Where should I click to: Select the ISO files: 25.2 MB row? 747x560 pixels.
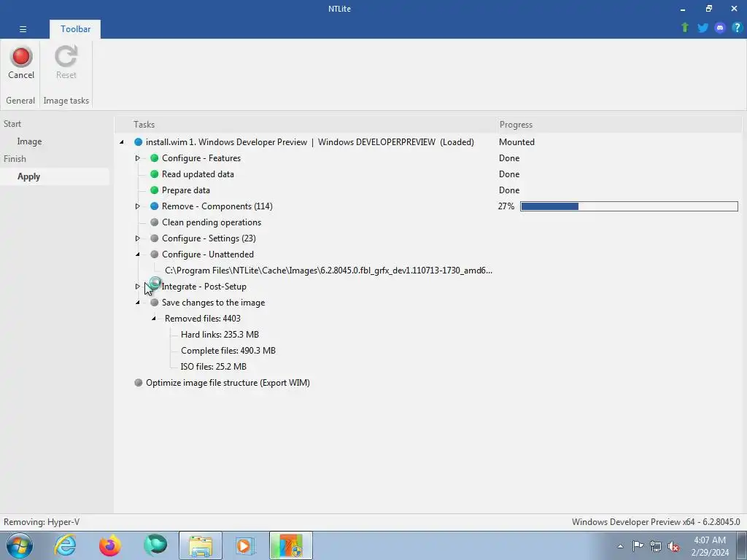(x=214, y=367)
